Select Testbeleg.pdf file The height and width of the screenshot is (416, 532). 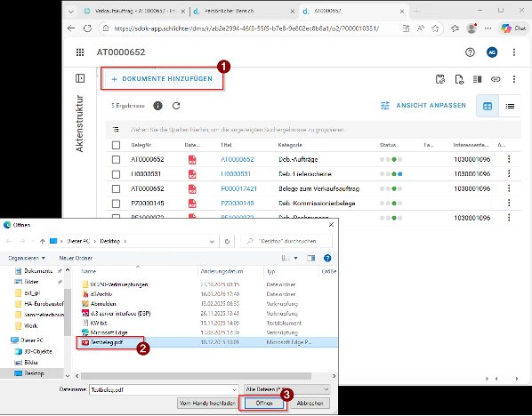tap(106, 342)
